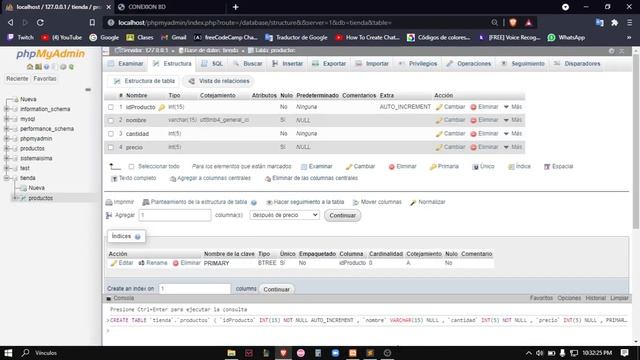
Task: Click the Único icon below table
Action: (475, 167)
